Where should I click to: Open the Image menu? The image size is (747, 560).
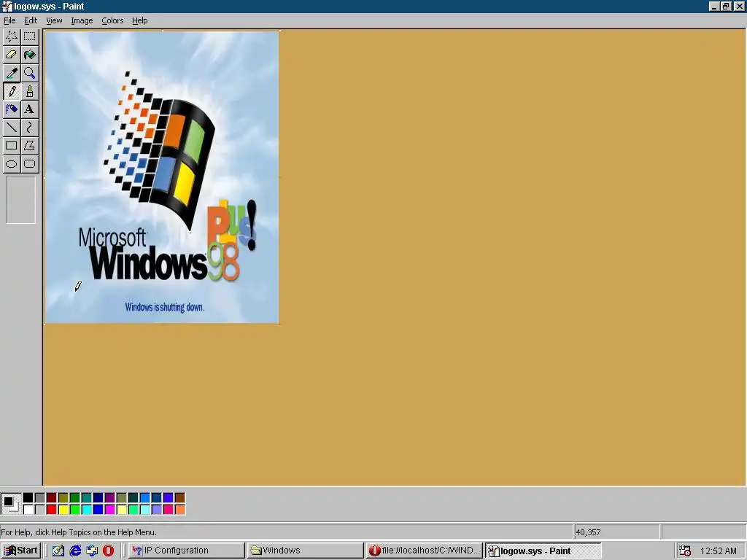(x=82, y=20)
